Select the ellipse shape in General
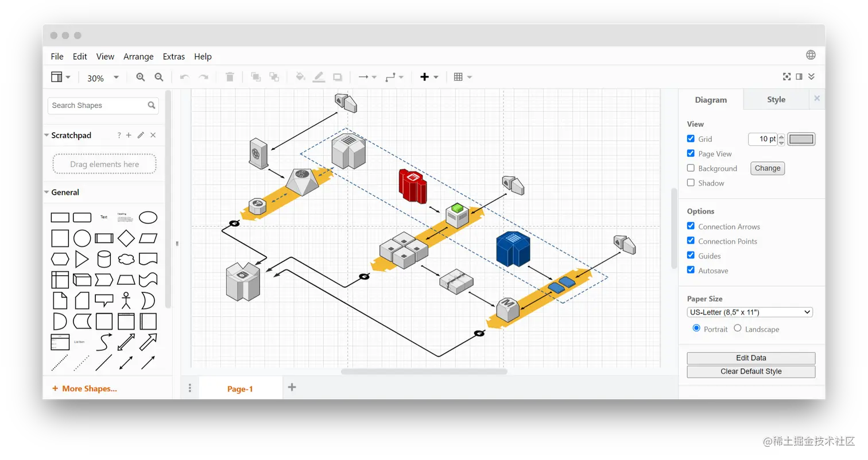The image size is (868, 460). 148,218
